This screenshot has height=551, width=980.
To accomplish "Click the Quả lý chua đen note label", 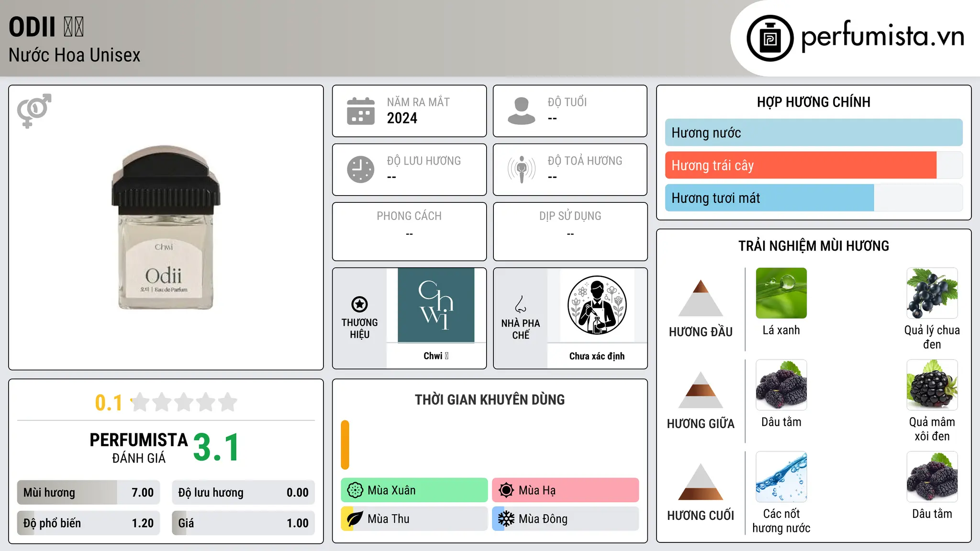I will [x=932, y=337].
